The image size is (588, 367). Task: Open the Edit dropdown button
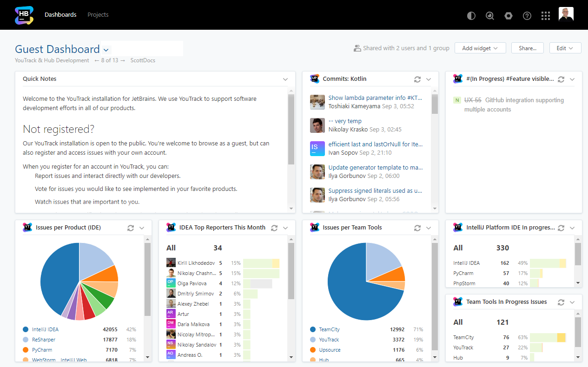tap(565, 48)
